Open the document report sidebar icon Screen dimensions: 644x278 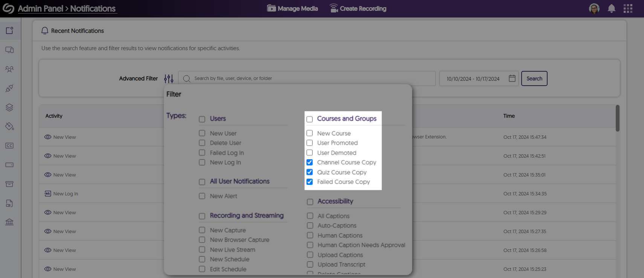click(x=9, y=203)
